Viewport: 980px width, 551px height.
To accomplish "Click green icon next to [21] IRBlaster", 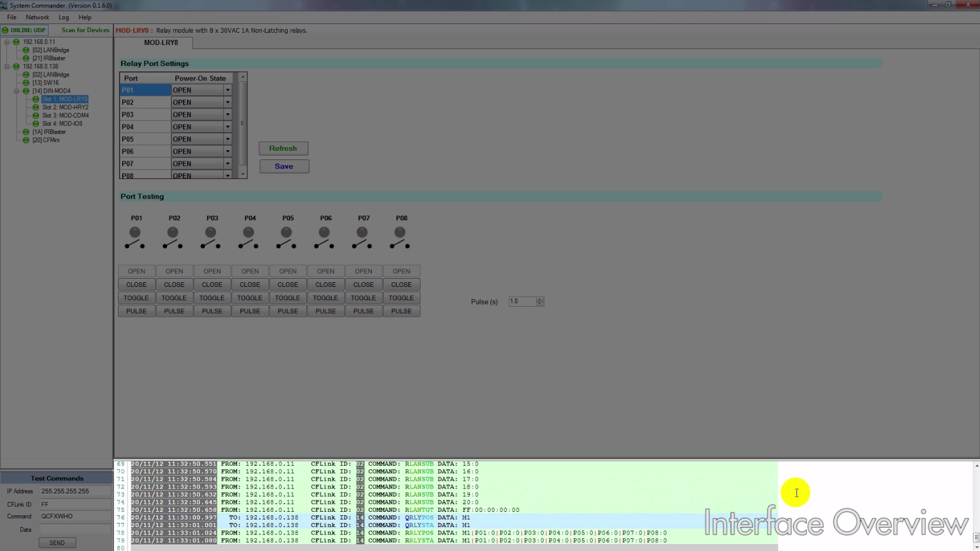I will pyautogui.click(x=26, y=58).
